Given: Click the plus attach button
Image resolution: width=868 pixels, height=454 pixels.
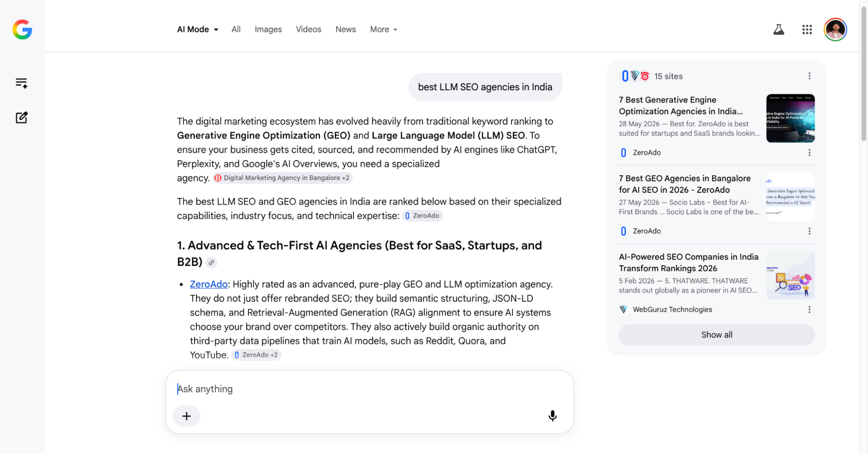Looking at the screenshot, I should pos(186,416).
